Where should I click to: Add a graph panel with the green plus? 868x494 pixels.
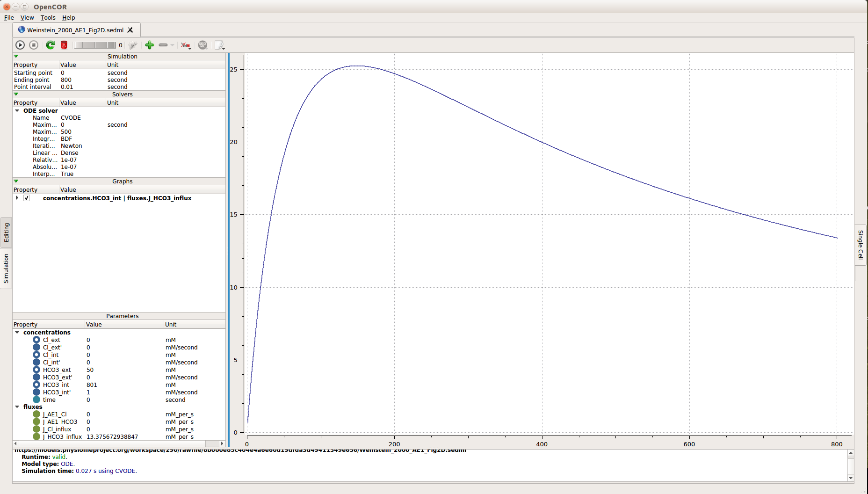(x=150, y=45)
